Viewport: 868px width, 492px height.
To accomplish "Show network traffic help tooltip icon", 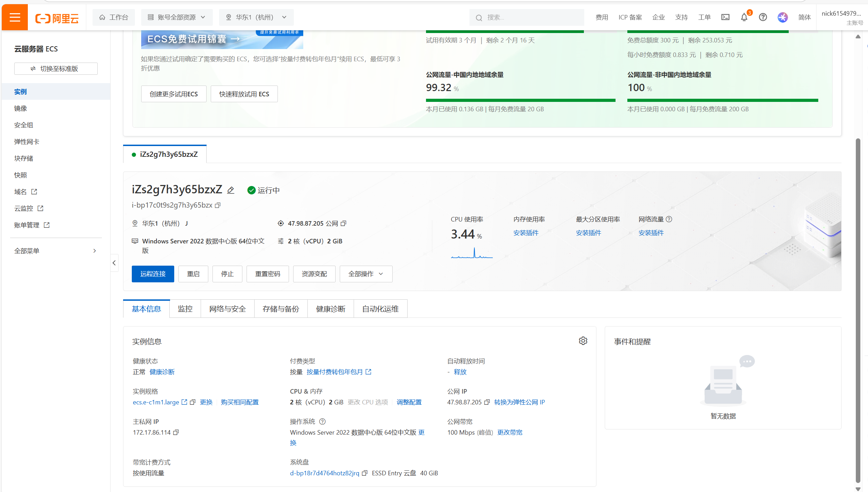I will click(x=669, y=219).
